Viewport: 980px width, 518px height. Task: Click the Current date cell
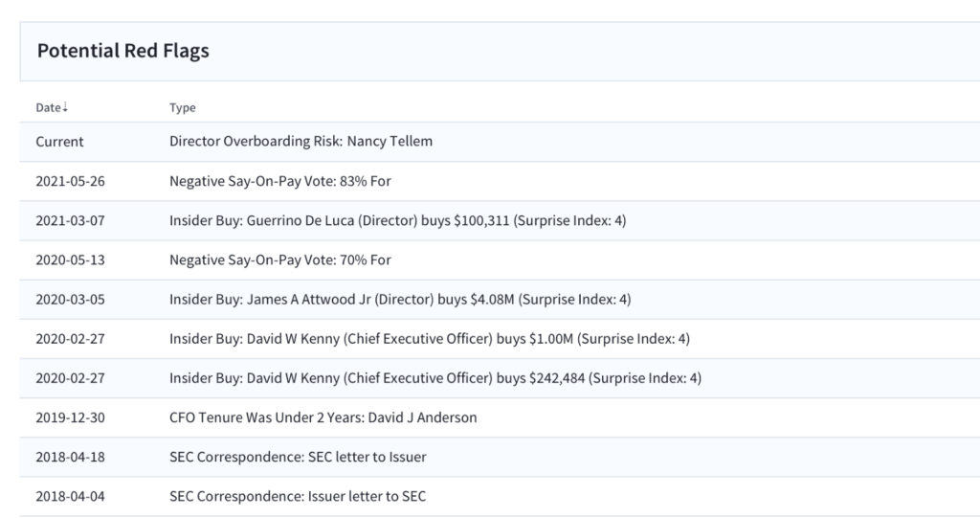(x=59, y=142)
